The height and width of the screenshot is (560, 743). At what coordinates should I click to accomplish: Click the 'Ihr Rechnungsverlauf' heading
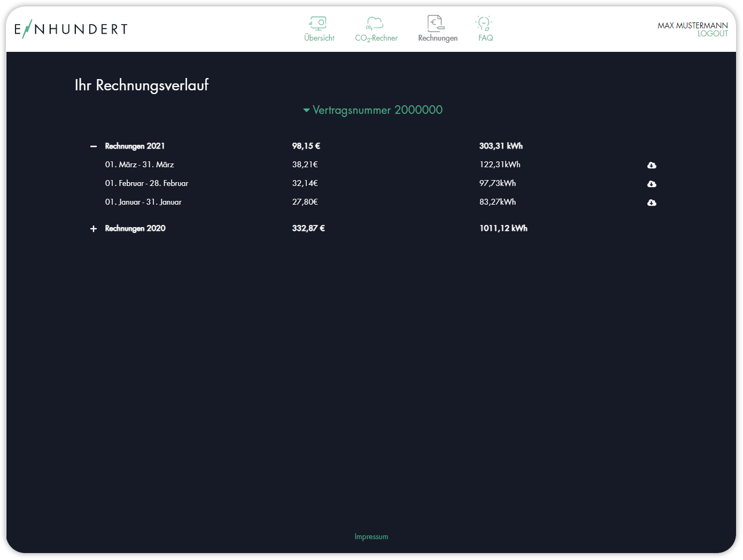click(142, 85)
